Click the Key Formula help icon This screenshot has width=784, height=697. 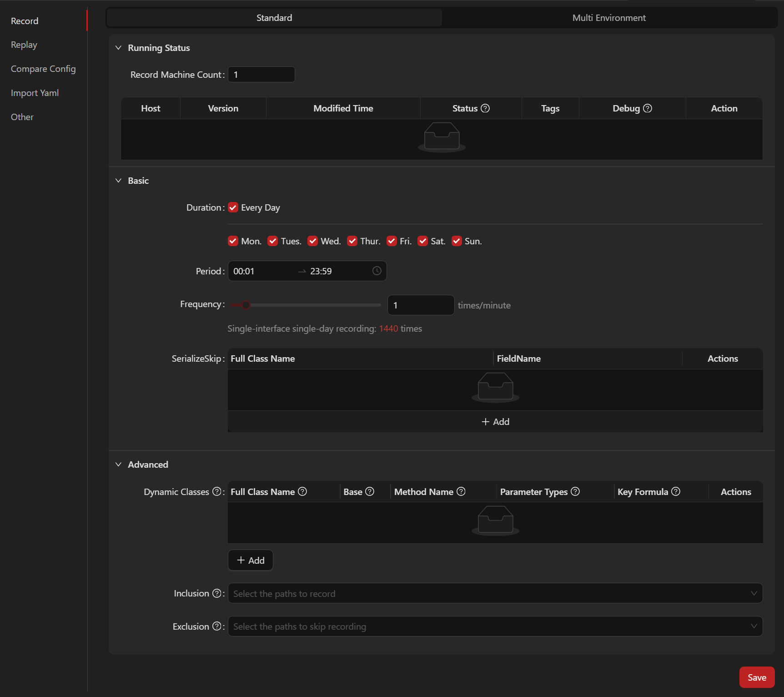point(676,491)
